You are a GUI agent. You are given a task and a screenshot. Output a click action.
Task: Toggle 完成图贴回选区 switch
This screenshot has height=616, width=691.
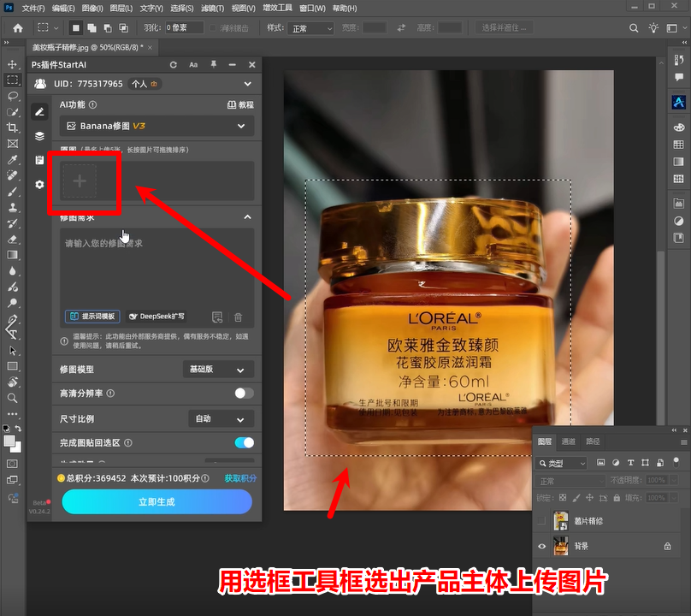(x=244, y=442)
